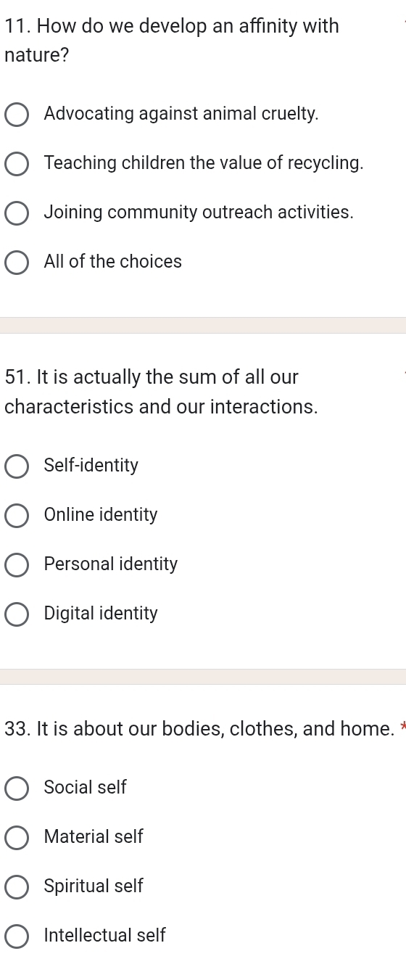406x980 pixels.
Task: Click the 'Material self' label text
Action: point(94,837)
